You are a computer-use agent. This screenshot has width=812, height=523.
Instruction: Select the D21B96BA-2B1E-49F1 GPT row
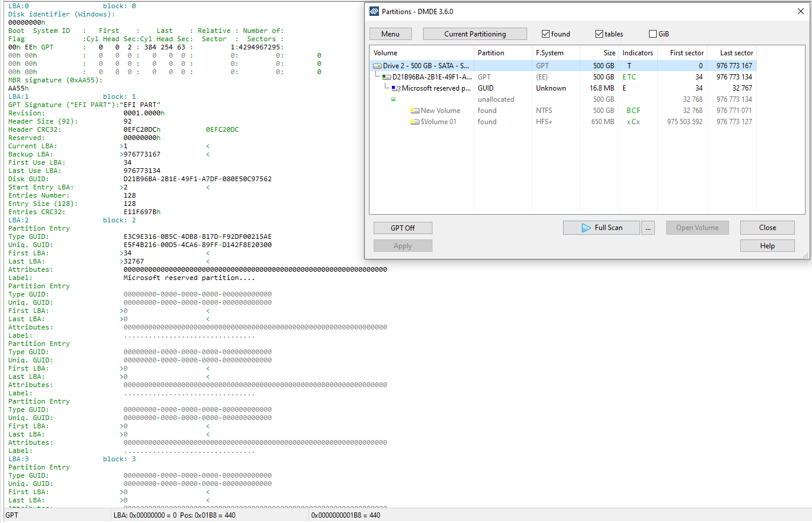click(563, 77)
